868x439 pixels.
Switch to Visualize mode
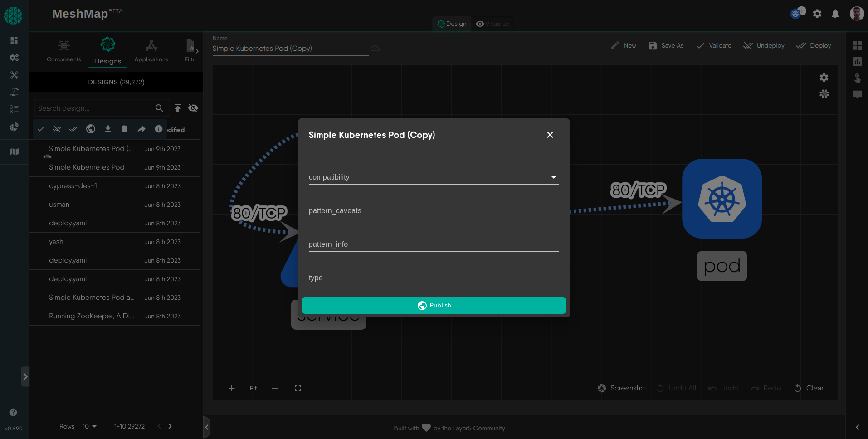pyautogui.click(x=493, y=24)
